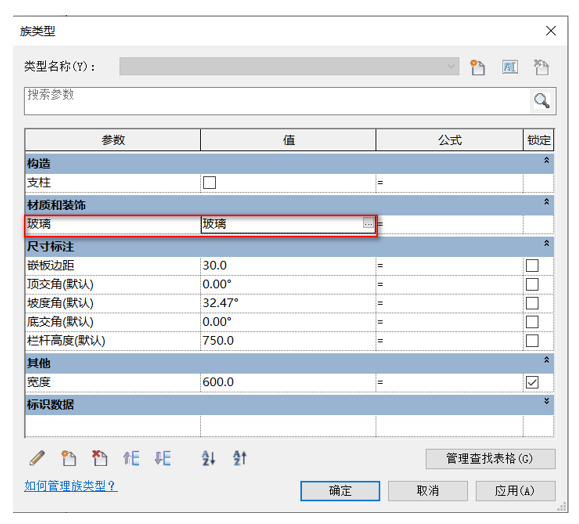Click the search magnifier icon
Image resolution: width=579 pixels, height=524 pixels.
(541, 100)
